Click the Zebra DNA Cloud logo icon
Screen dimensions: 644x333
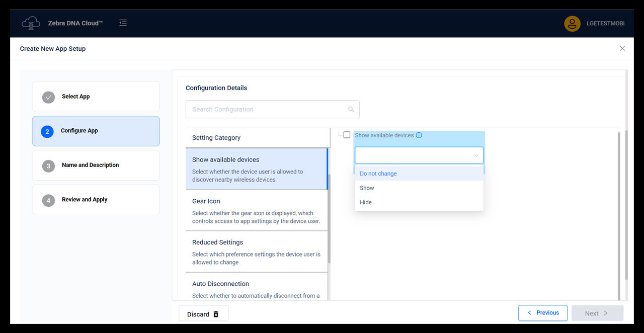coord(30,23)
